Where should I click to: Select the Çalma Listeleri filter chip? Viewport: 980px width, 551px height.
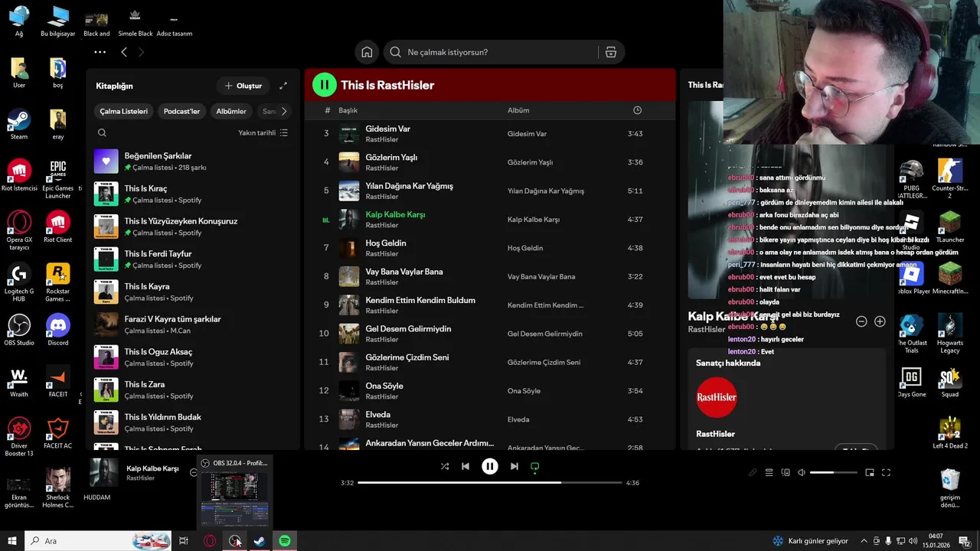coord(124,111)
